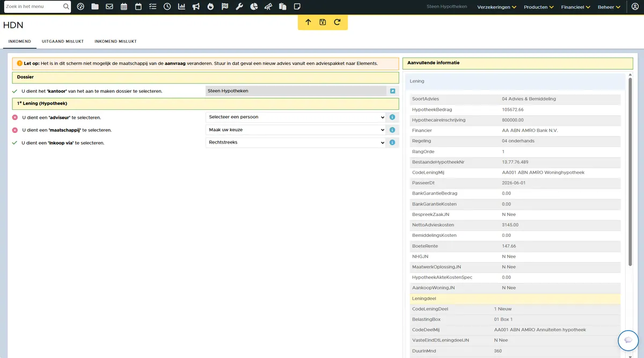
Task: Open the 'Selecteer een persoon' dropdown
Action: tap(296, 117)
